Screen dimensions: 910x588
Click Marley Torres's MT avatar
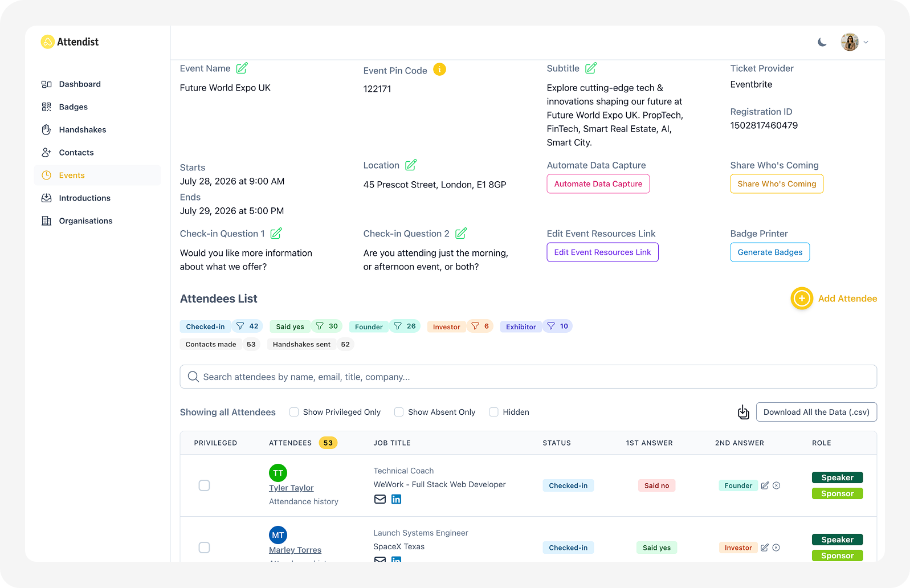(278, 535)
